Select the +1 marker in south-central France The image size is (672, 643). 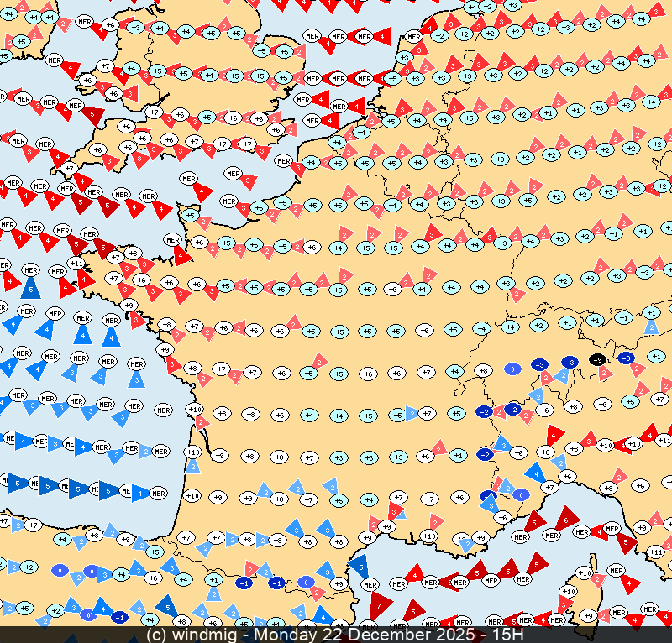458,455
